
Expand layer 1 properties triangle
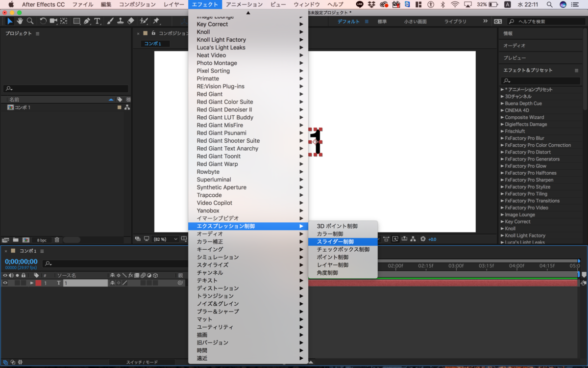point(32,283)
